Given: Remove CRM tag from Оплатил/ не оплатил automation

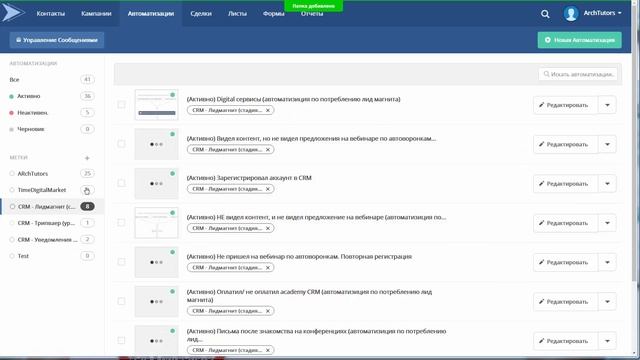Looking at the screenshot, I should [268, 311].
